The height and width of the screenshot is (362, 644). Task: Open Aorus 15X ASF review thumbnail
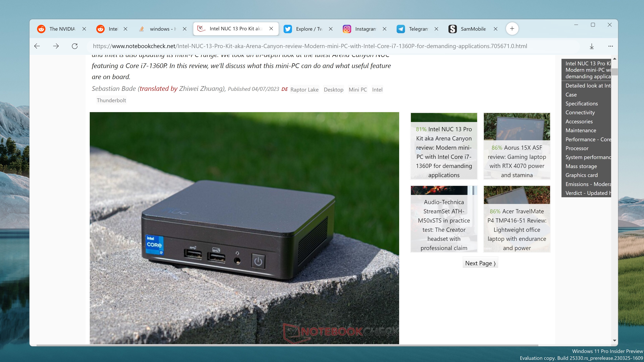517,146
